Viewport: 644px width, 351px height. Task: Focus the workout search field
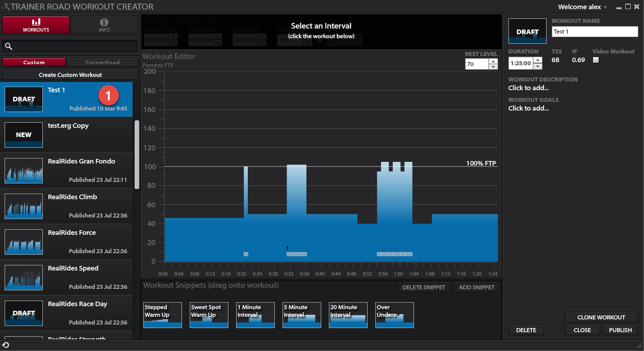(x=70, y=46)
